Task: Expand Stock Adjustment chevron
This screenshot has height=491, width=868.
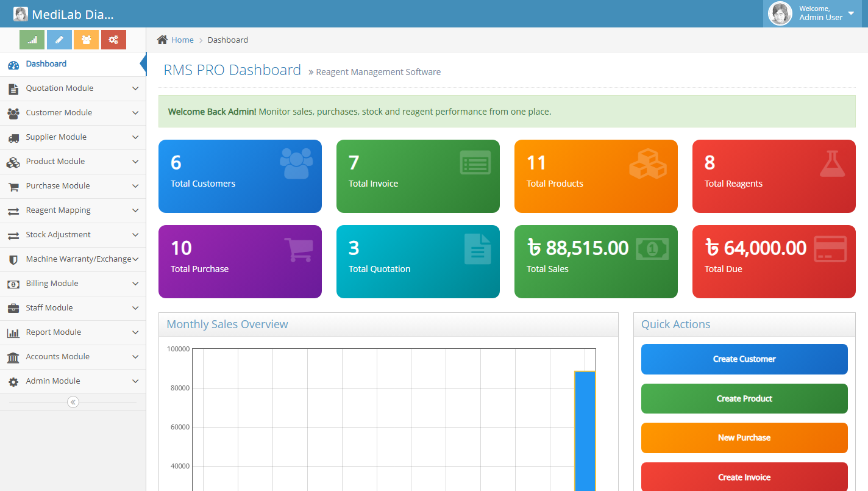Action: (135, 235)
